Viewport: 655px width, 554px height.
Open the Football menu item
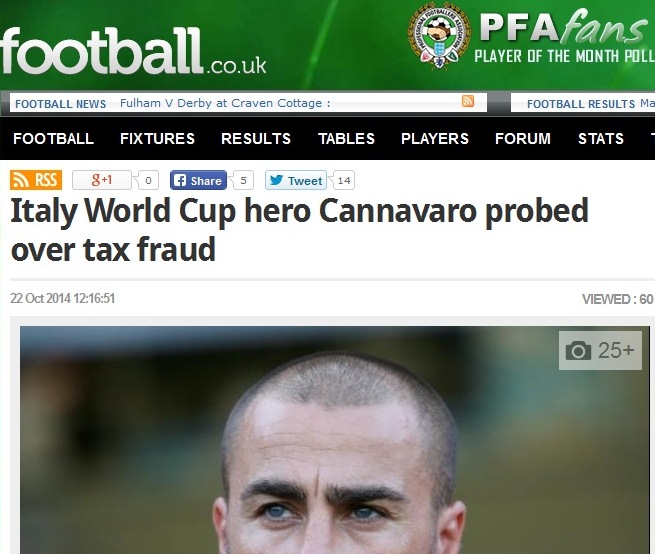point(53,138)
